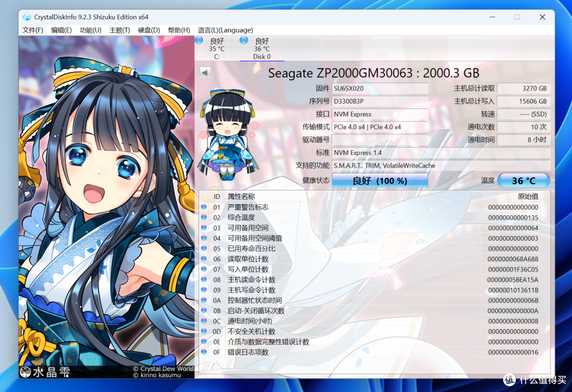The height and width of the screenshot is (392, 572).
Task: Click the chibi Shizuku character image
Action: click(x=228, y=134)
